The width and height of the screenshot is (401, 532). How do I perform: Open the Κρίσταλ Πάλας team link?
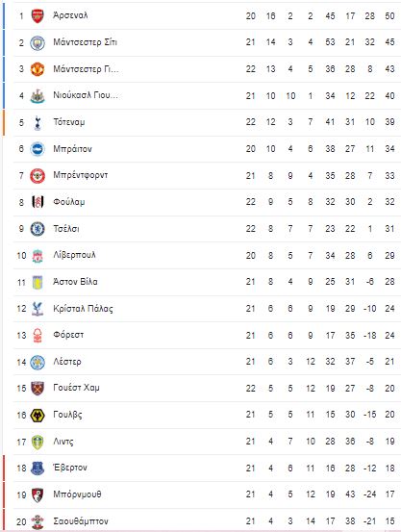pos(83,309)
